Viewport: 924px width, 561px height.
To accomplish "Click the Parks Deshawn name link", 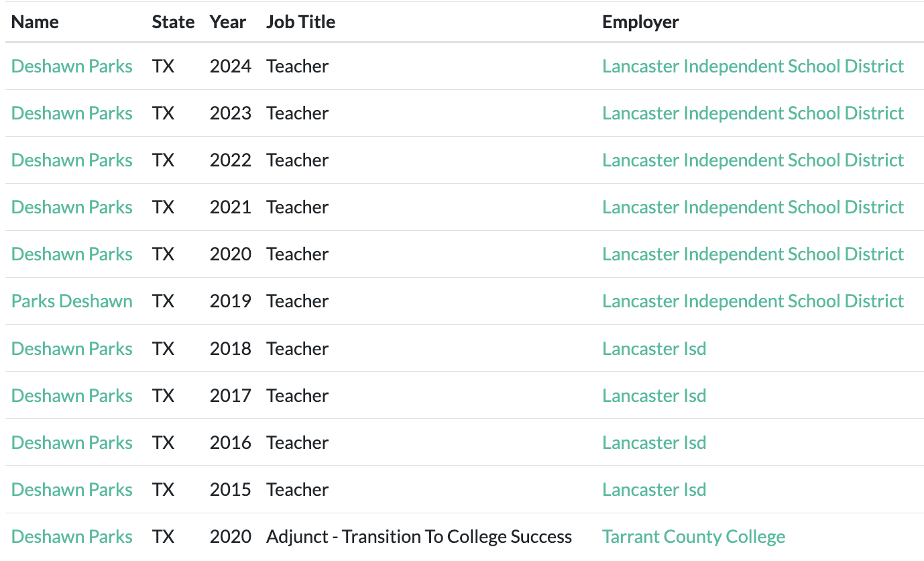I will pyautogui.click(x=72, y=301).
